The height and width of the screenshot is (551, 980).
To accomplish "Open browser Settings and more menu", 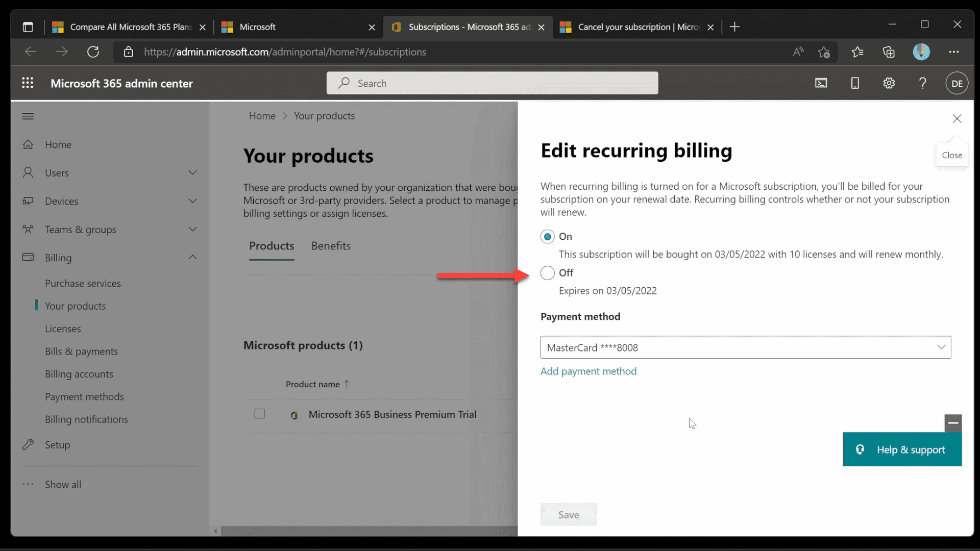I will coord(953,52).
